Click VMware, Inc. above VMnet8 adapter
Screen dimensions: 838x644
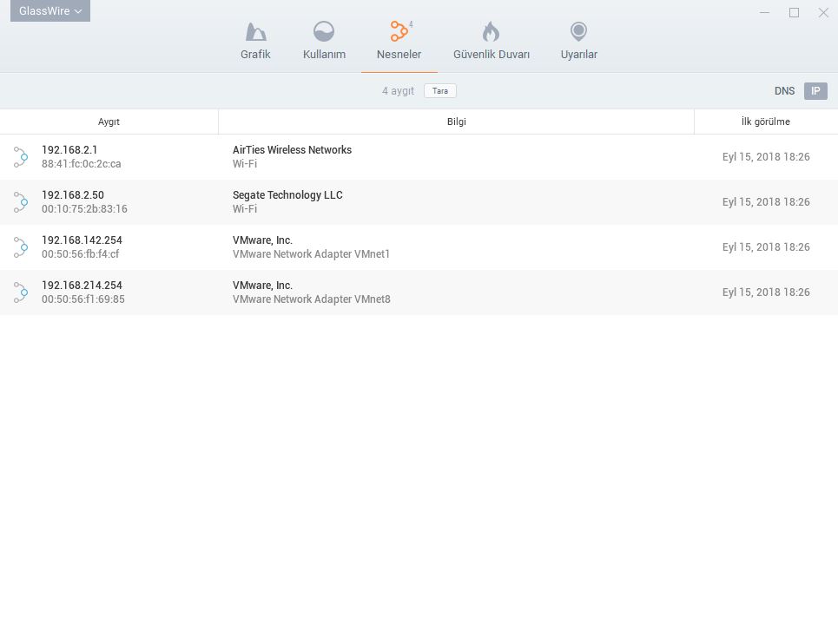pos(262,286)
